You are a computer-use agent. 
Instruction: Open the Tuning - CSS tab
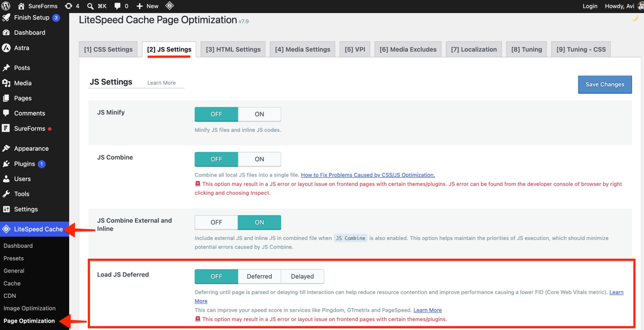581,49
